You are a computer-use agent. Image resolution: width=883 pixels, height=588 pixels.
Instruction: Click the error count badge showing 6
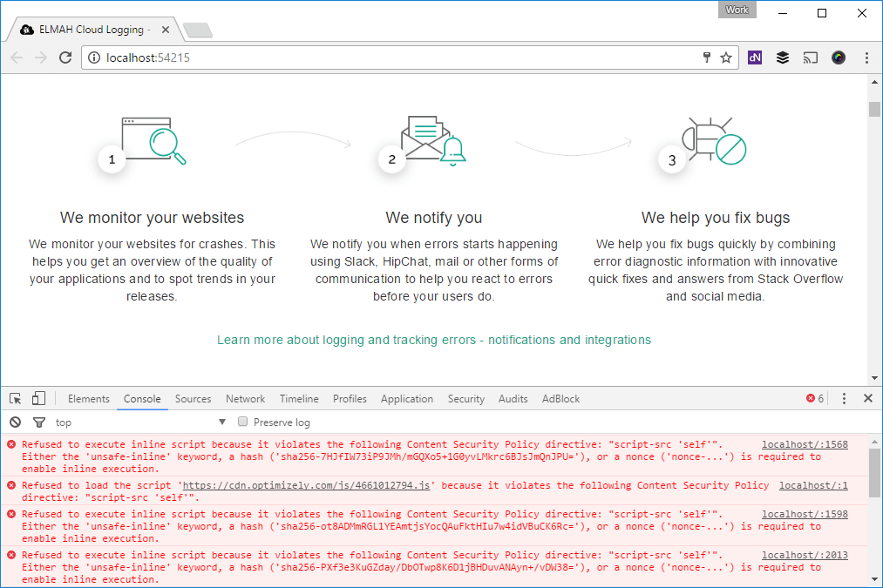[x=814, y=398]
